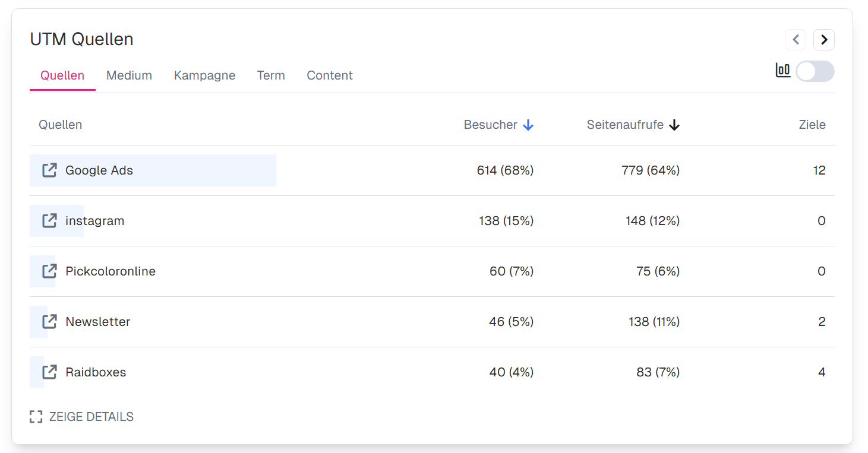Go to next page with right chevron

point(823,40)
